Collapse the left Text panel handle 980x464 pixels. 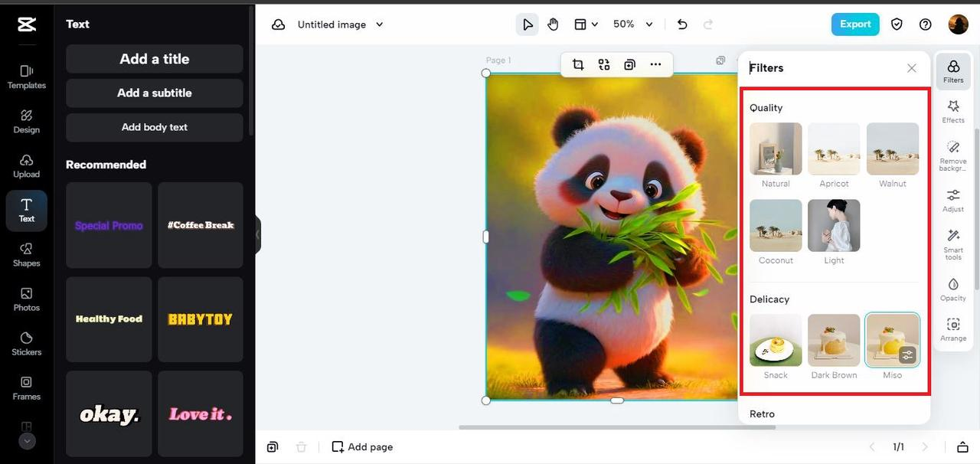click(x=258, y=235)
